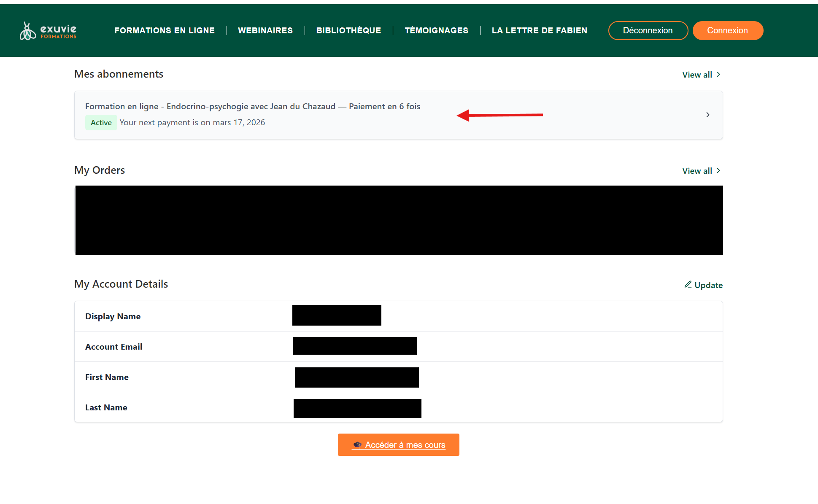Click chevron beside Mes abonnements View all
Image resolution: width=818 pixels, height=504 pixels.
(718, 75)
